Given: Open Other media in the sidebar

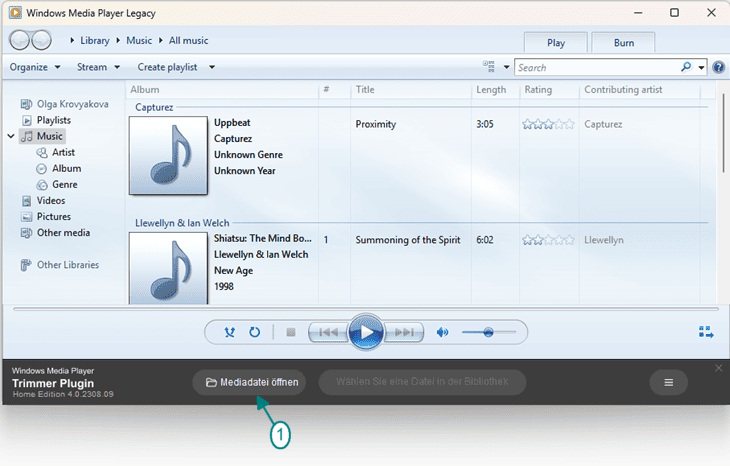Looking at the screenshot, I should pyautogui.click(x=55, y=233).
